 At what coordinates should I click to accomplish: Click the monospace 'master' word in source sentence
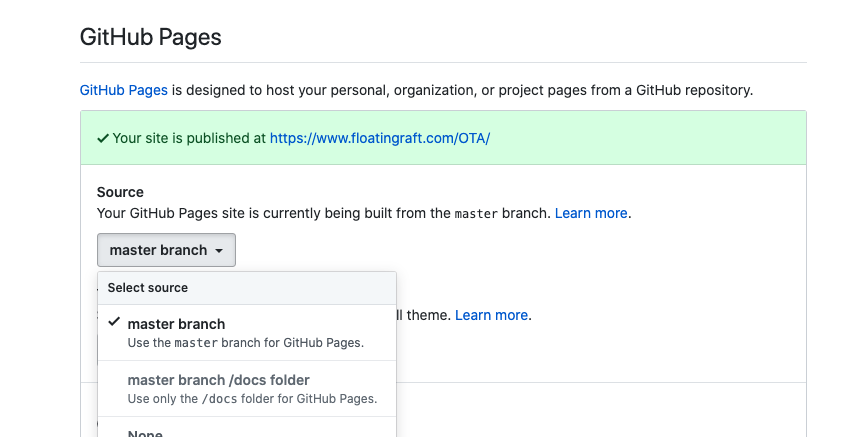(x=475, y=213)
